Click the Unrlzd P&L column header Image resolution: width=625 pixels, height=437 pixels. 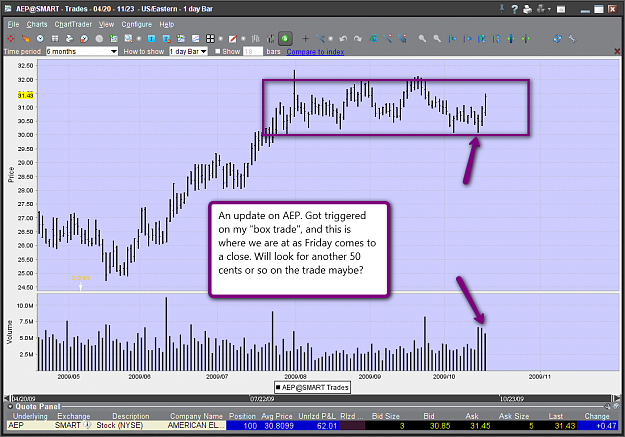pyautogui.click(x=317, y=416)
